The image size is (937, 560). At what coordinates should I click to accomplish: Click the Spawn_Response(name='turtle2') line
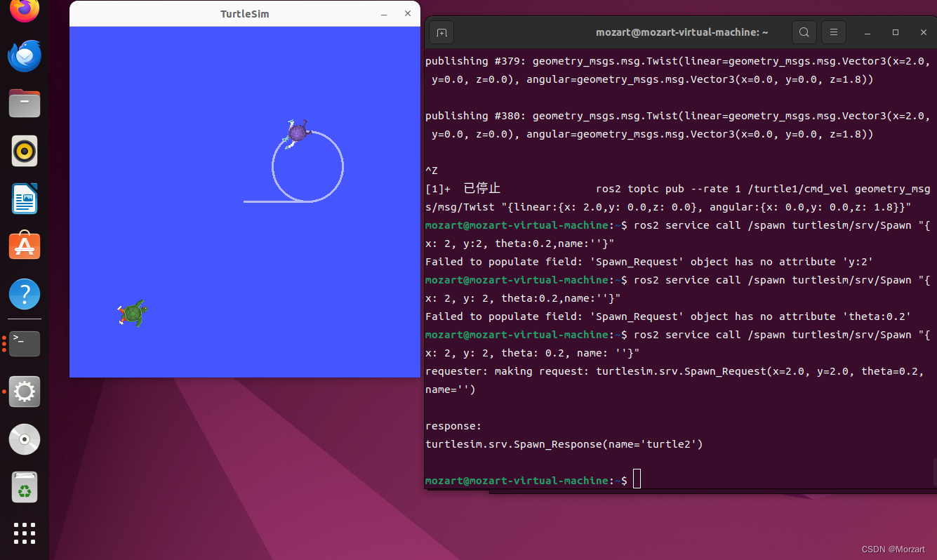(564, 444)
